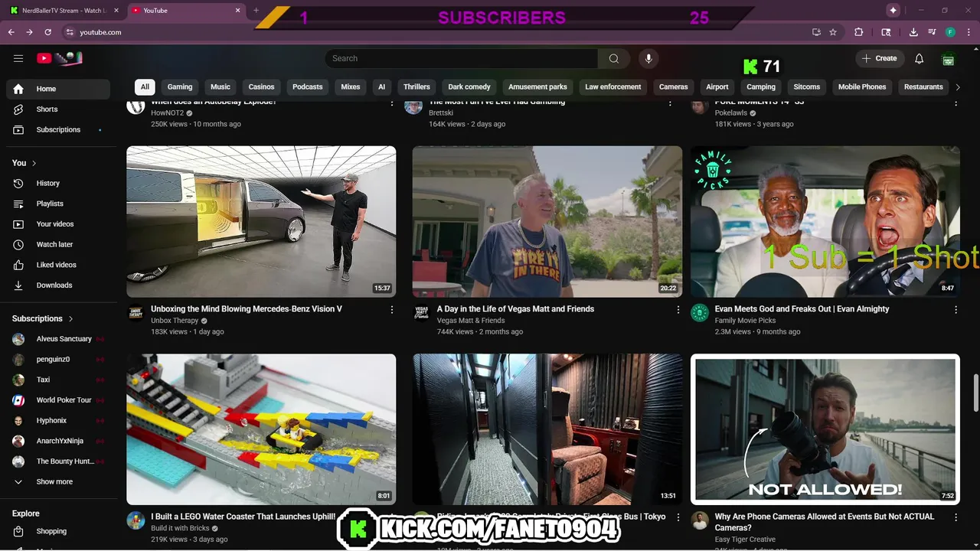Viewport: 980px width, 551px height.
Task: Open Unboxing the Mind Blowing Mercedes-Benz title
Action: (247, 309)
